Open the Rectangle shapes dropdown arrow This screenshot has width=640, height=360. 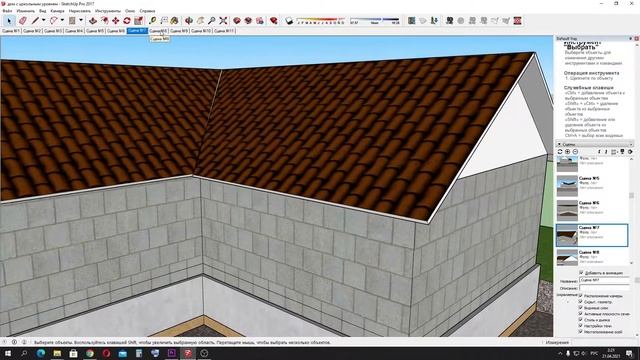click(x=80, y=20)
